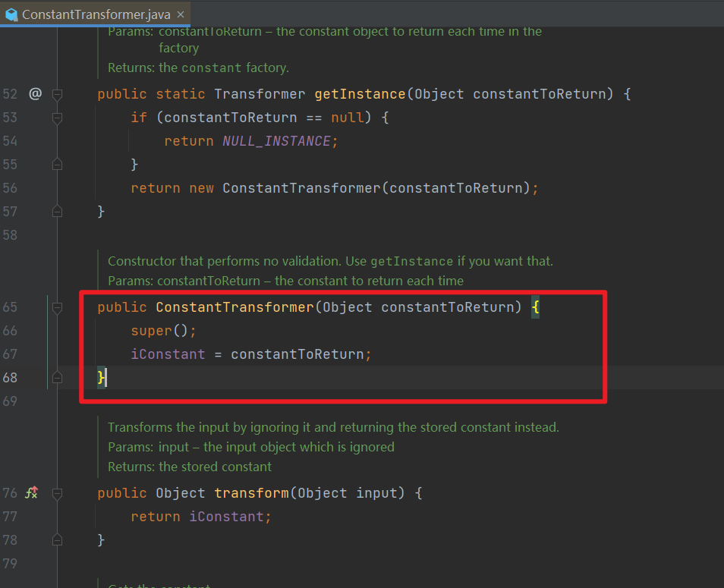Click the iConstant field reference on line 67

[x=168, y=354]
